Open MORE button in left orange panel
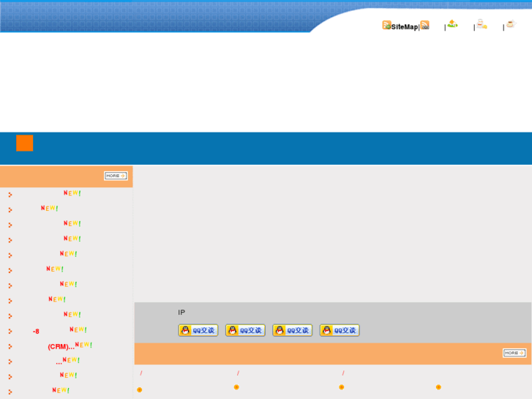This screenshot has width=532, height=399. [x=116, y=176]
